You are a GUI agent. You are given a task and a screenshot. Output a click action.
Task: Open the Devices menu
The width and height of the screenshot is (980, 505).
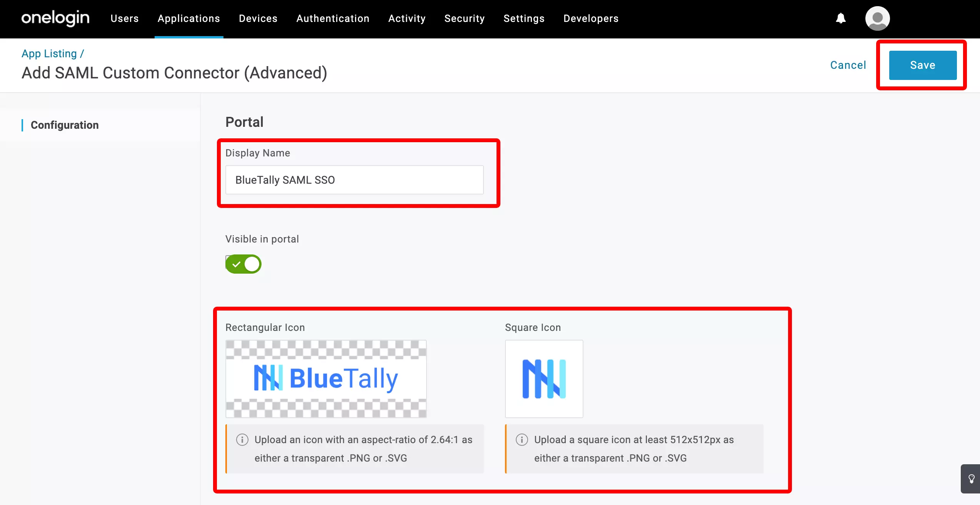(258, 18)
